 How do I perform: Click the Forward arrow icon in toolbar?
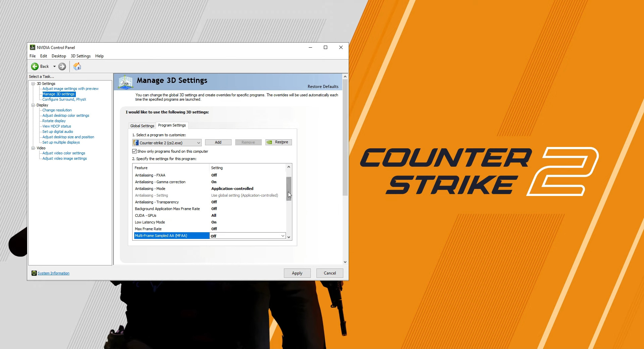tap(62, 66)
